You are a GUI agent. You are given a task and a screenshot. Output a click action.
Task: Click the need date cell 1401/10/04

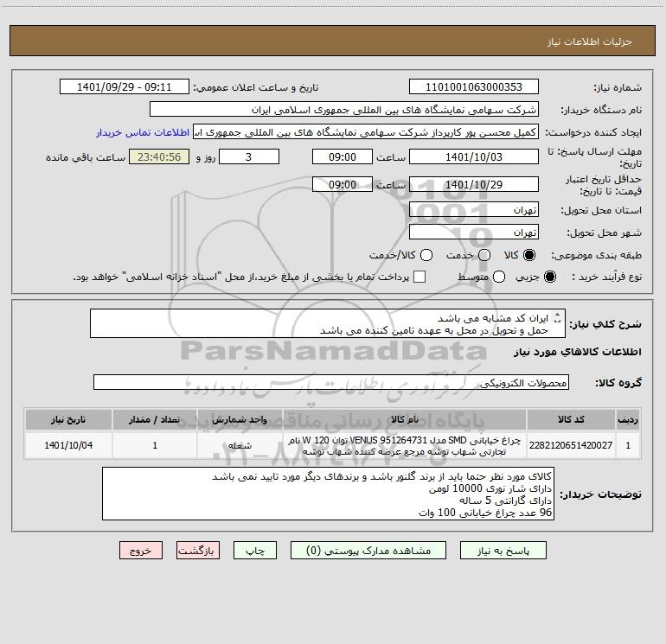(x=68, y=445)
